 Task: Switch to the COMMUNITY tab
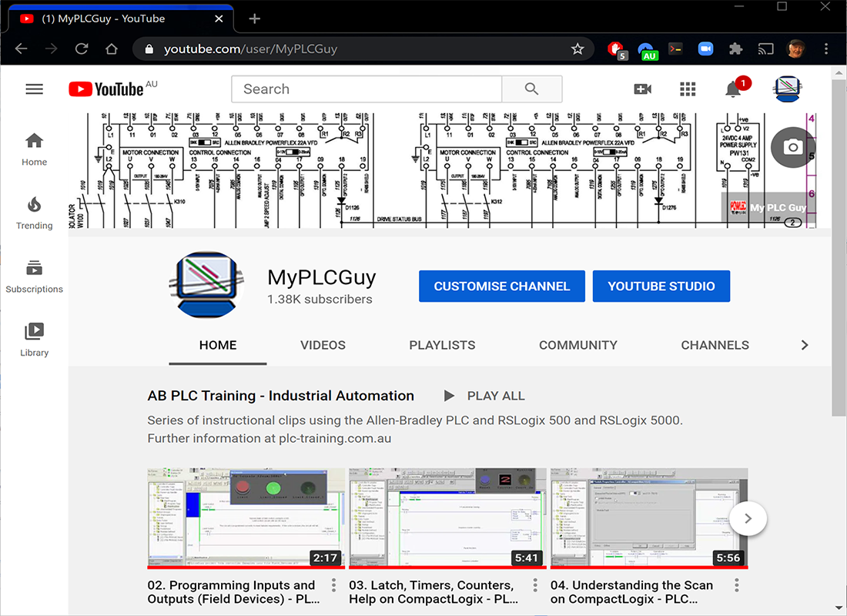click(x=578, y=345)
